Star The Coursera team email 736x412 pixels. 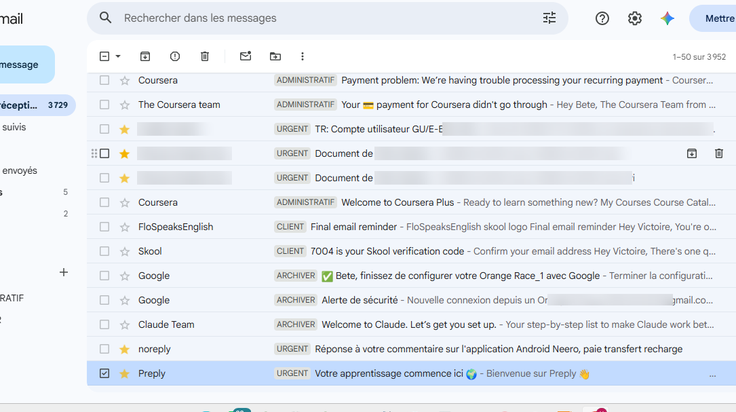click(x=124, y=105)
